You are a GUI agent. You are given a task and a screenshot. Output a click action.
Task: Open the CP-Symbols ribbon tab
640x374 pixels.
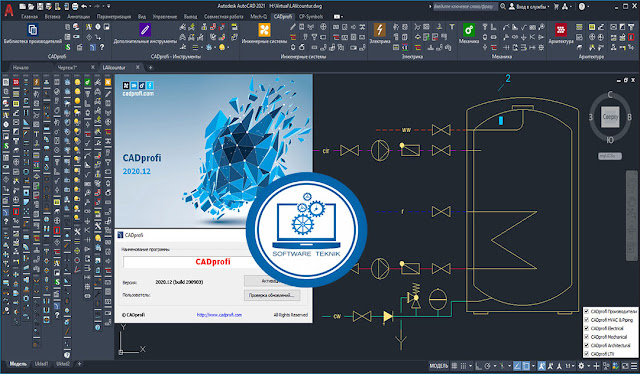click(x=311, y=17)
